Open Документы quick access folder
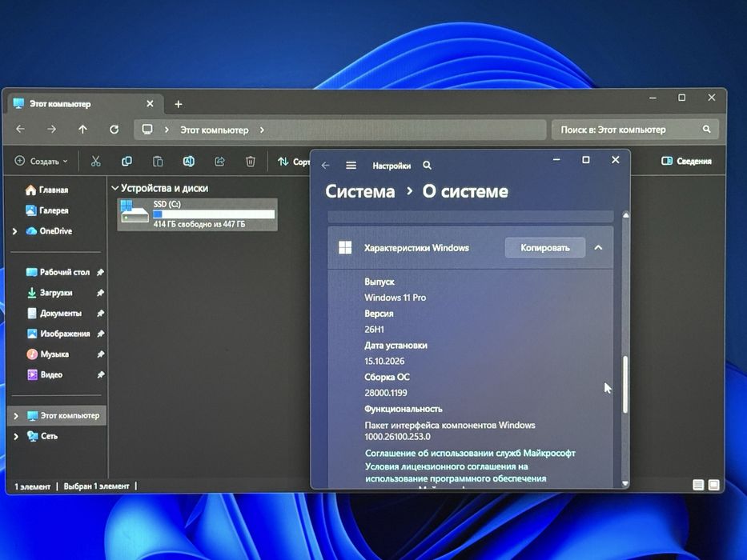 click(x=54, y=314)
